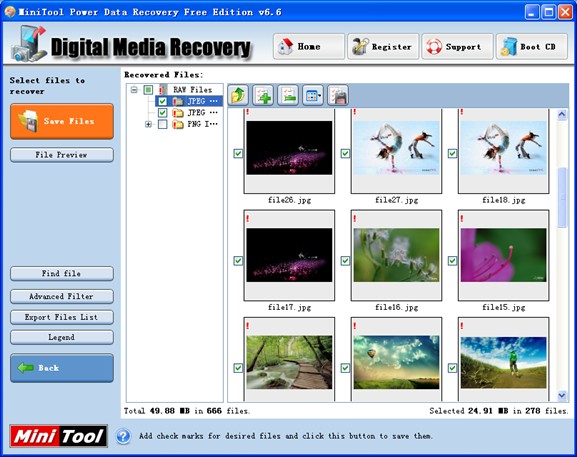Open the Advanced Filter

[x=62, y=296]
